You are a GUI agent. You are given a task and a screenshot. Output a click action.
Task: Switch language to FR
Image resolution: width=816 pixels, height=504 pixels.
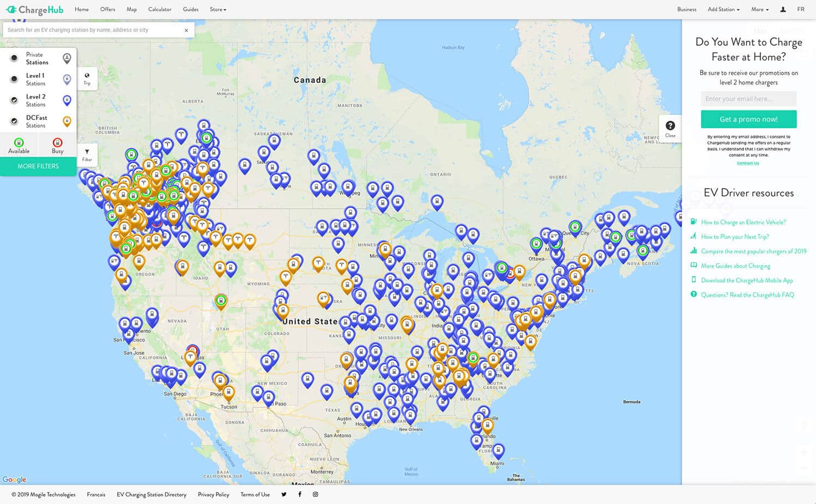(x=801, y=9)
